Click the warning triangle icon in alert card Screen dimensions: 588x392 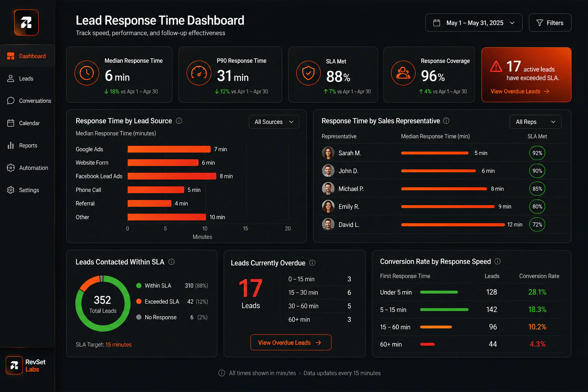496,66
